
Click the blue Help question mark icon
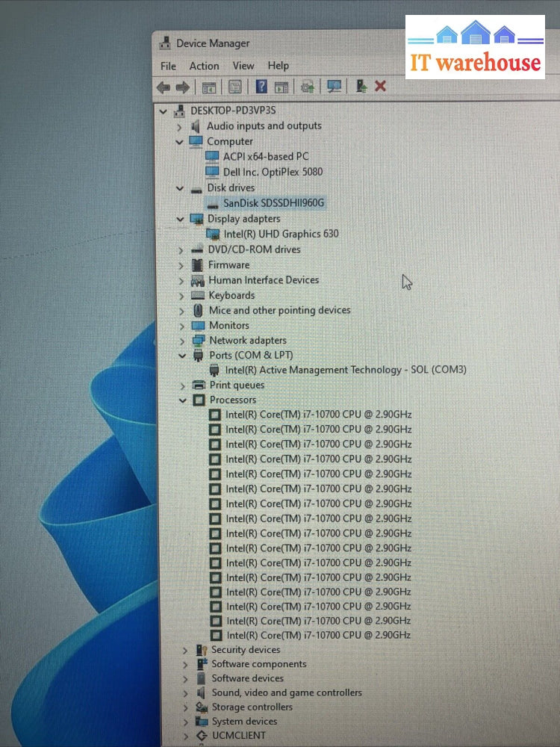pos(261,87)
